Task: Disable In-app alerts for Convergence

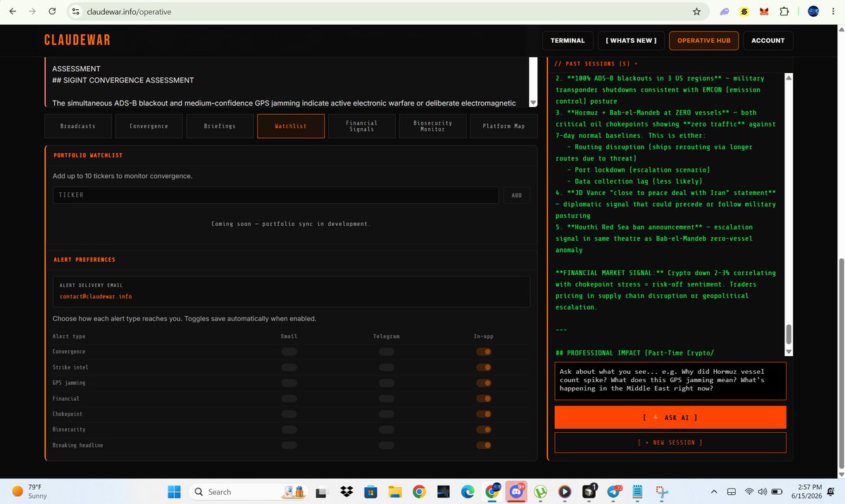Action: (483, 351)
